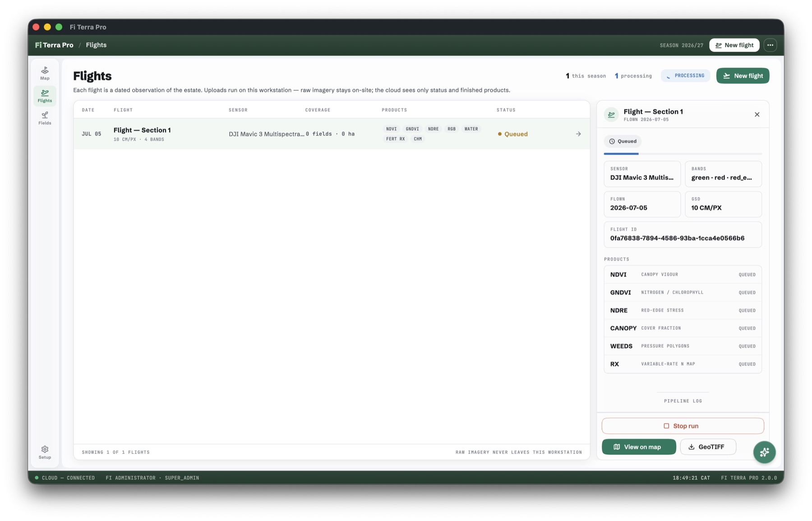
Task: Download the GeoTIFF export
Action: click(x=708, y=447)
